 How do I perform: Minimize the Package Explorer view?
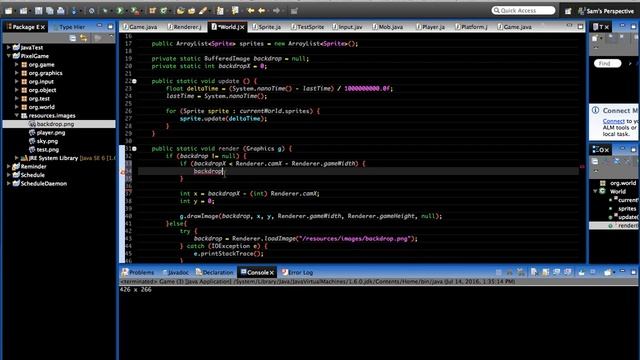(99, 26)
